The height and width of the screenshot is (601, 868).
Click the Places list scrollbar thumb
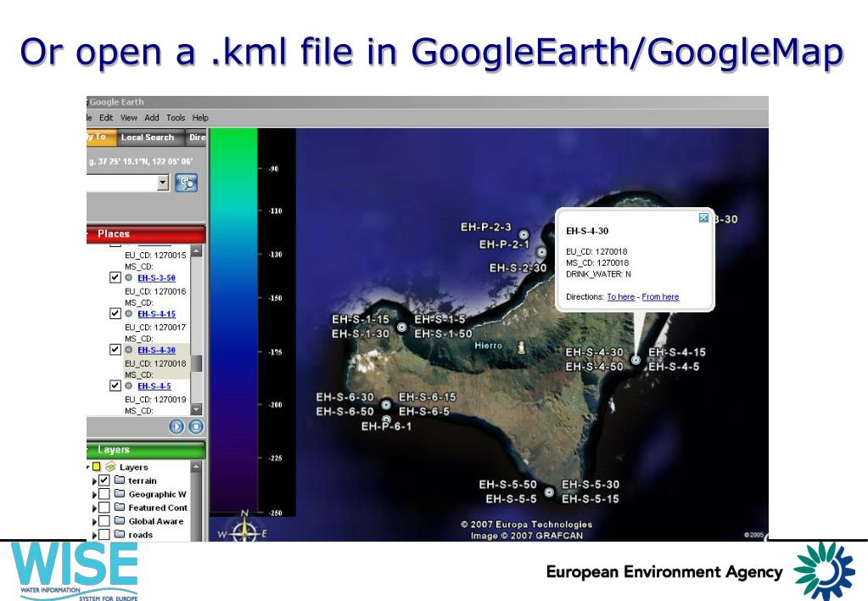(196, 363)
